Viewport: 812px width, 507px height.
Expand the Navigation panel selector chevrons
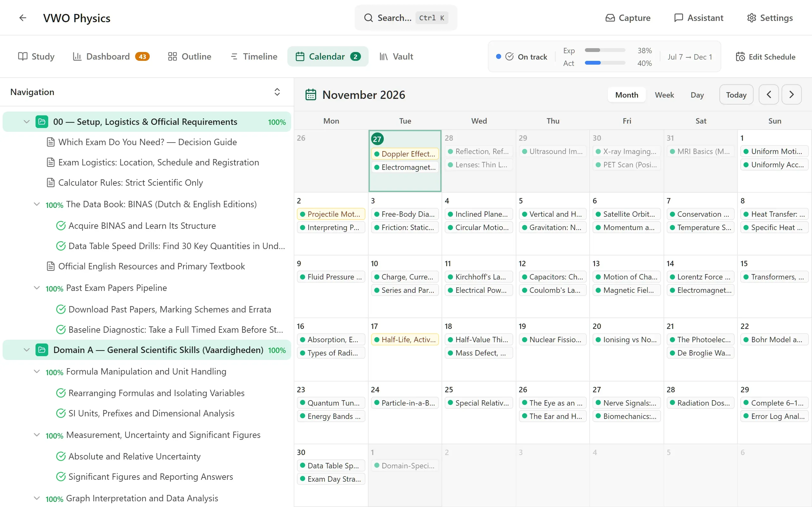[x=277, y=92]
